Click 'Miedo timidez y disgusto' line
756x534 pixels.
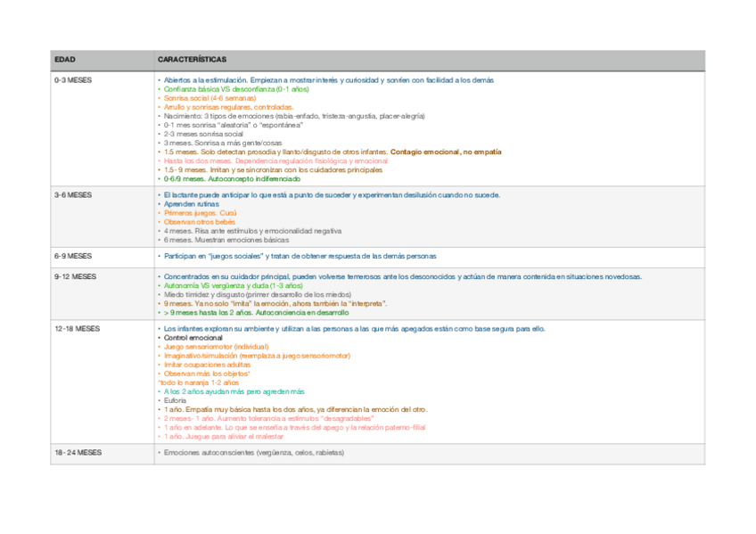pyautogui.click(x=258, y=294)
